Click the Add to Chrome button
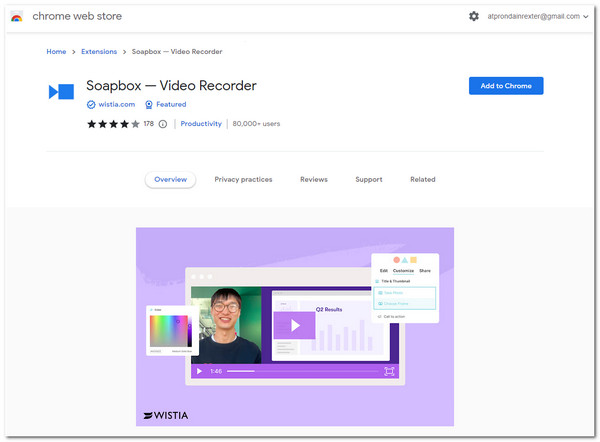The width and height of the screenshot is (600, 442). click(506, 86)
